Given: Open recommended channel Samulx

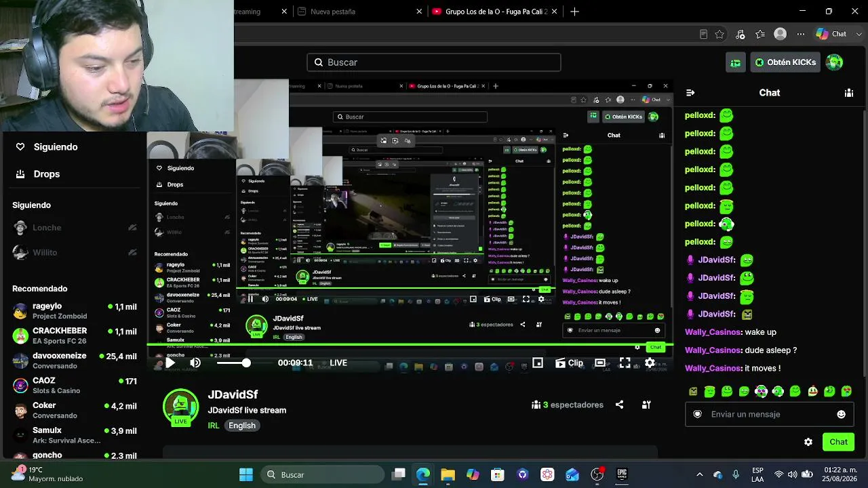Looking at the screenshot, I should click(x=75, y=435).
